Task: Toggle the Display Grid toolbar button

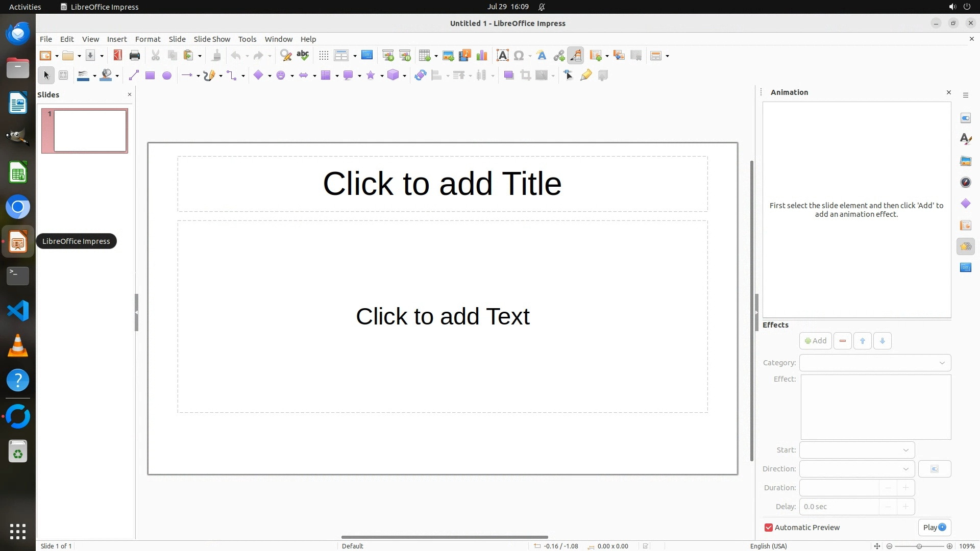Action: (x=324, y=56)
